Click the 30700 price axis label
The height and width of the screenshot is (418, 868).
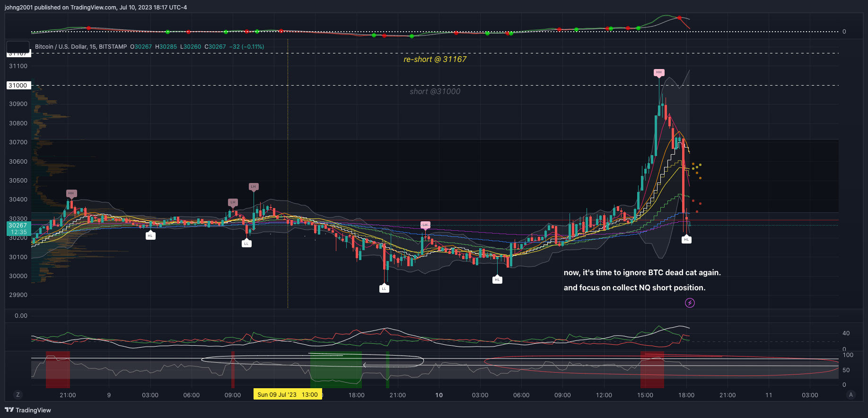coord(18,142)
